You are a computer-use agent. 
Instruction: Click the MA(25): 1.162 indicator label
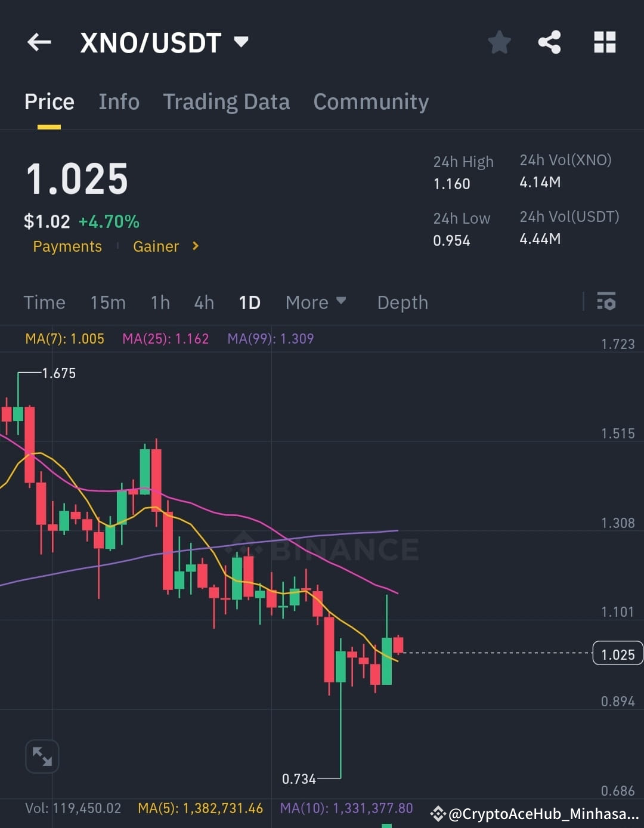[166, 339]
